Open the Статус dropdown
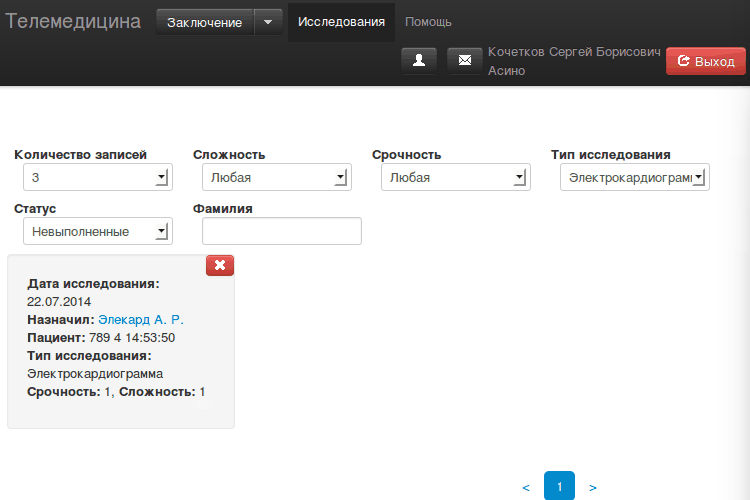Viewport: 750px width, 500px height. coord(98,232)
